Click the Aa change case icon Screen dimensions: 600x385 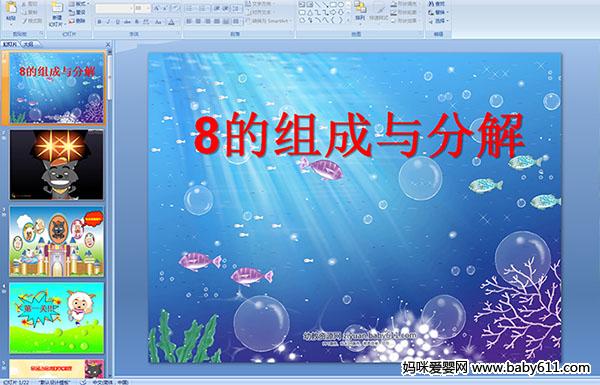pos(158,22)
